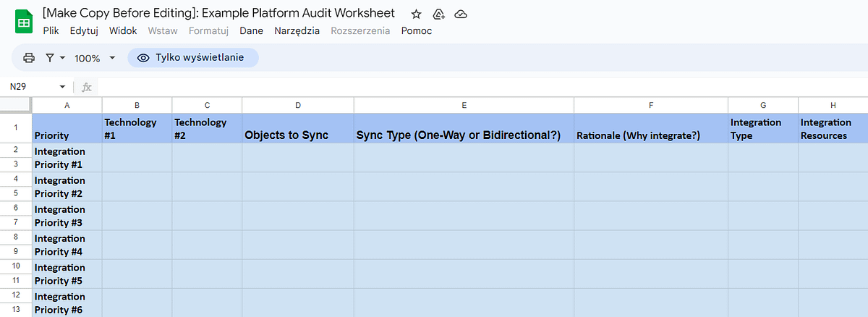Viewport: 868px width, 317px height.
Task: Select column B header
Action: pos(137,106)
